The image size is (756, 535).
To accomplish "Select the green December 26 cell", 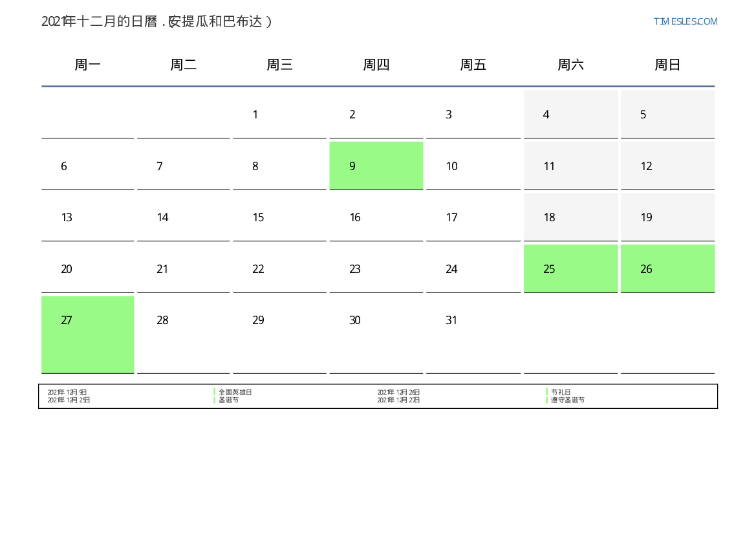I will tap(667, 268).
